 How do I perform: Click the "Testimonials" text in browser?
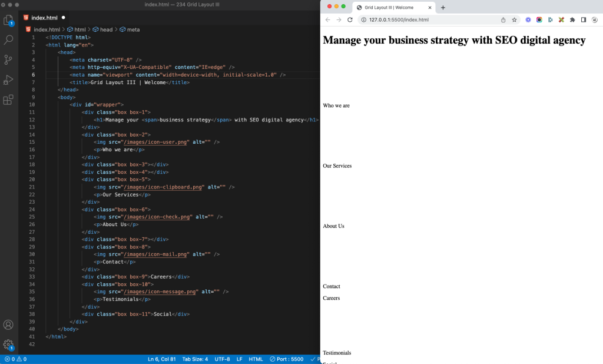coord(337,353)
